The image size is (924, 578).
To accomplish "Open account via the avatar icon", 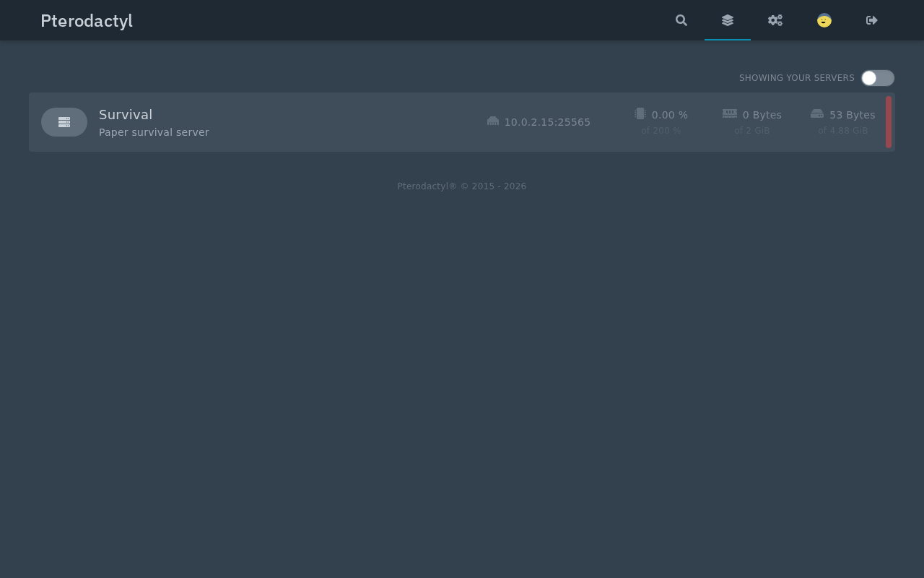I will [824, 20].
